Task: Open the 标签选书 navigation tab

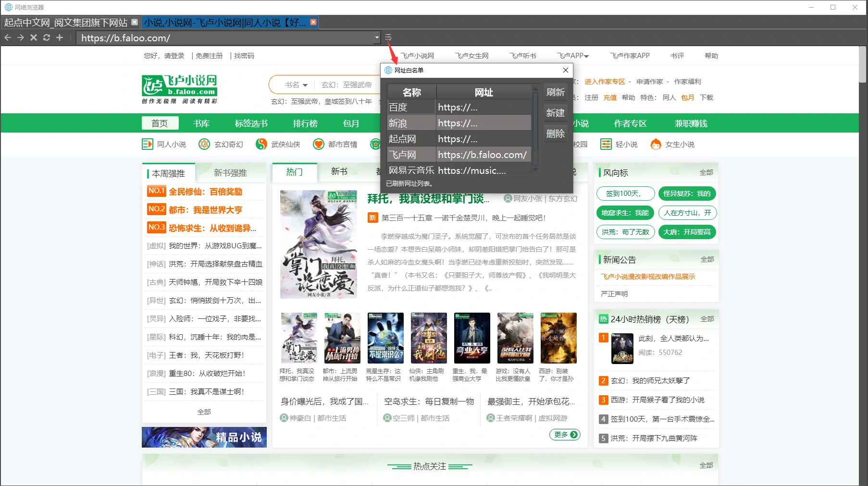Action: coord(251,123)
